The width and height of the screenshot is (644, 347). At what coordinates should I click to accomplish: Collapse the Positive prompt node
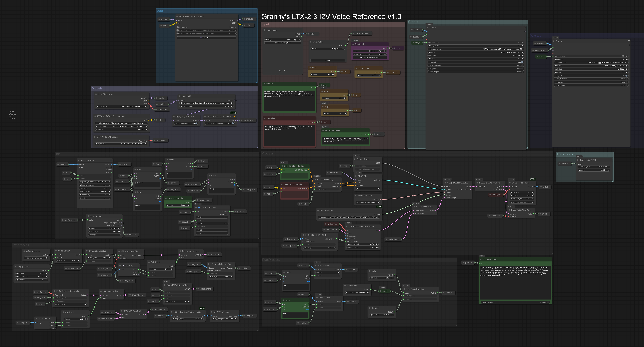(x=265, y=84)
